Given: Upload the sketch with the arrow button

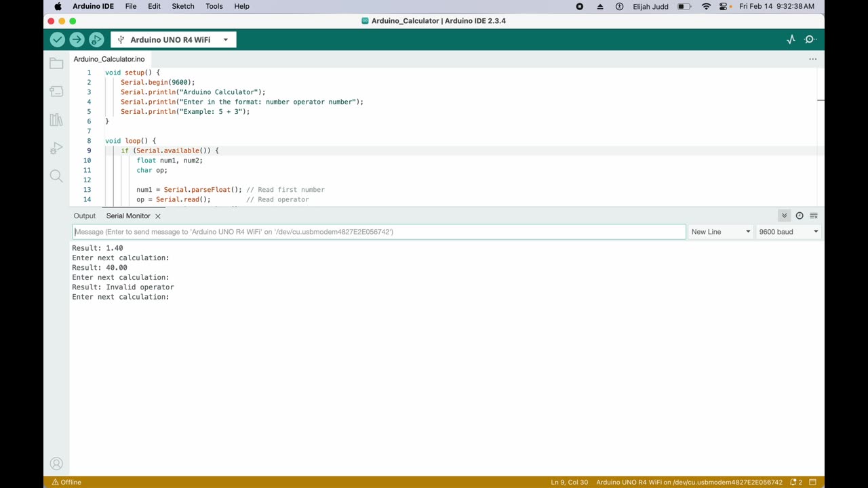Looking at the screenshot, I should point(77,40).
